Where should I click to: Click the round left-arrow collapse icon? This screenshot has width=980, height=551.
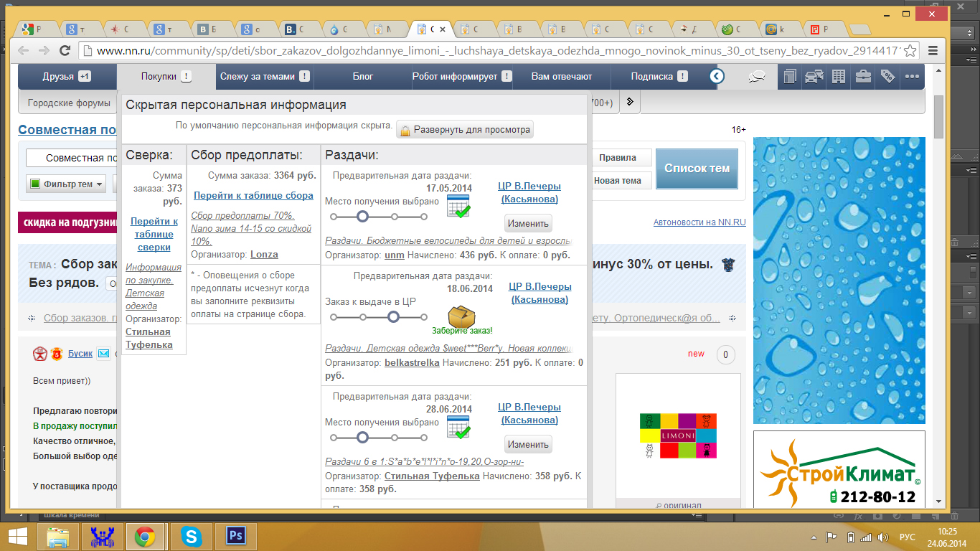717,76
